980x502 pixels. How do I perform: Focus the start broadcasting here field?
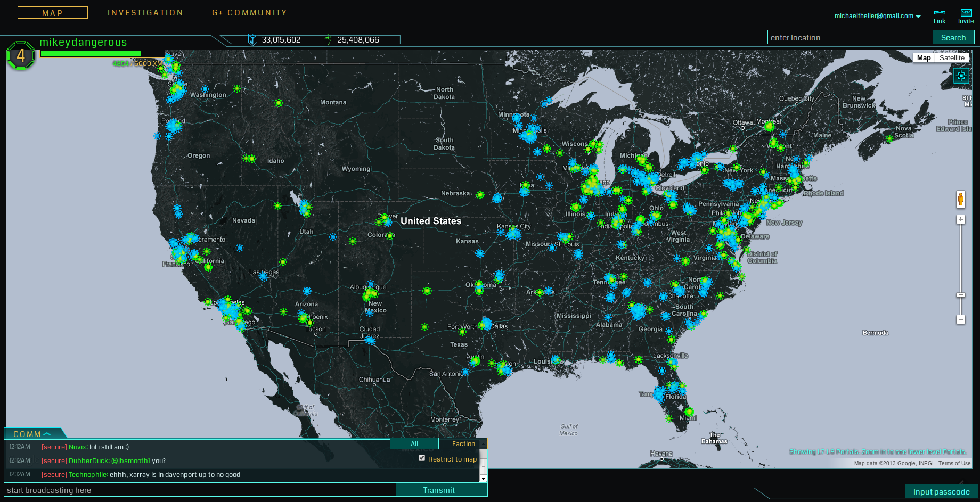(x=200, y=490)
